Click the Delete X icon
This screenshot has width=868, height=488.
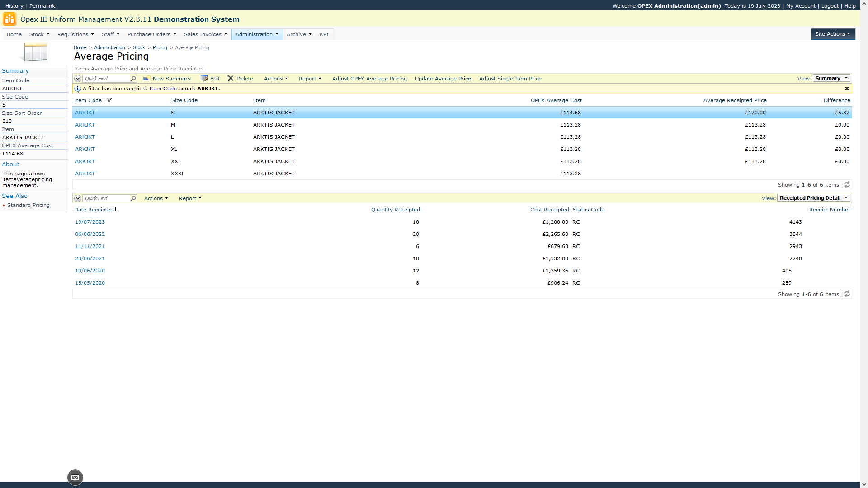pyautogui.click(x=231, y=79)
